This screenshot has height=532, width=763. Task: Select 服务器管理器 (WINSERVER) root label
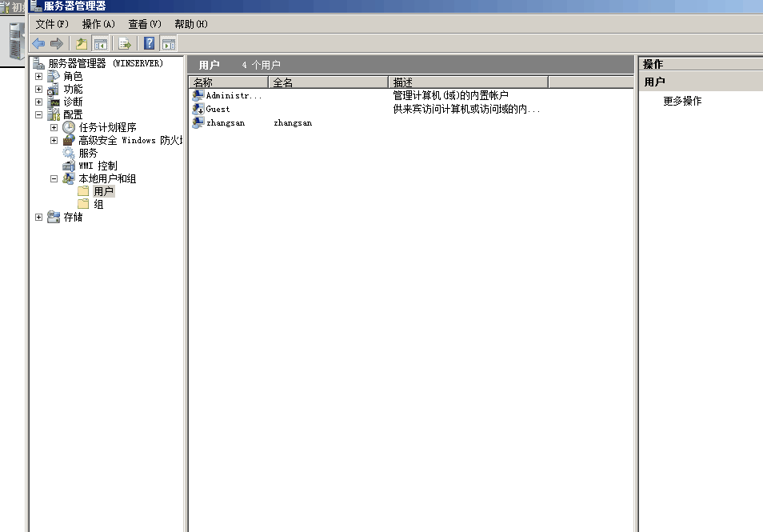pyautogui.click(x=106, y=63)
